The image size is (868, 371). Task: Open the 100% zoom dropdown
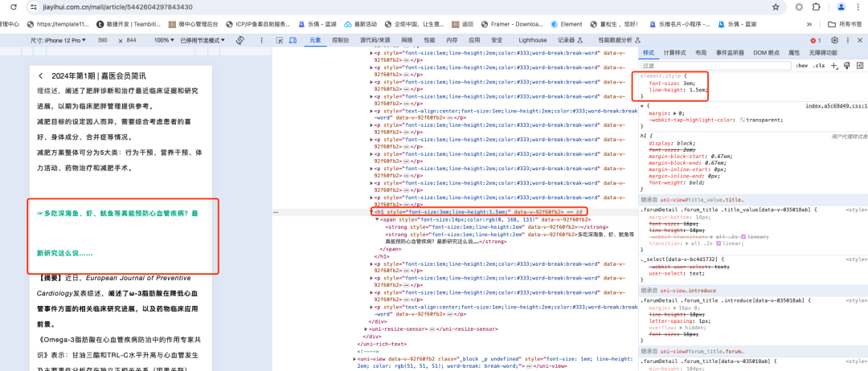pos(164,40)
